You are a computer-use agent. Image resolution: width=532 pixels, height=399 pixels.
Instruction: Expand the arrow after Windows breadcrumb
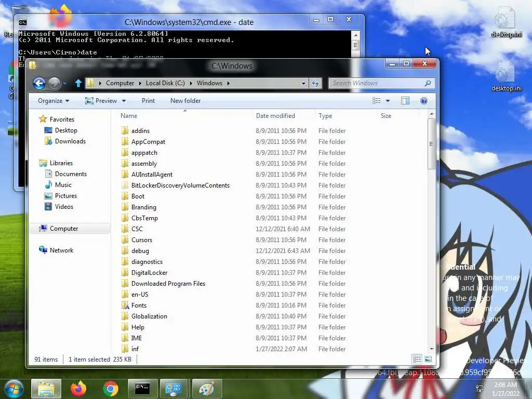(229, 83)
